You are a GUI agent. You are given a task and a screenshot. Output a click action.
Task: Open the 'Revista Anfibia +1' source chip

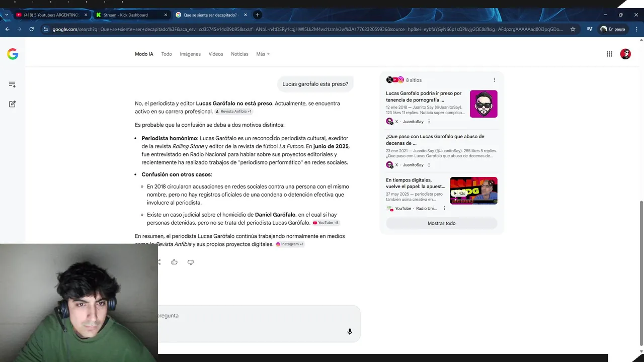pyautogui.click(x=234, y=112)
